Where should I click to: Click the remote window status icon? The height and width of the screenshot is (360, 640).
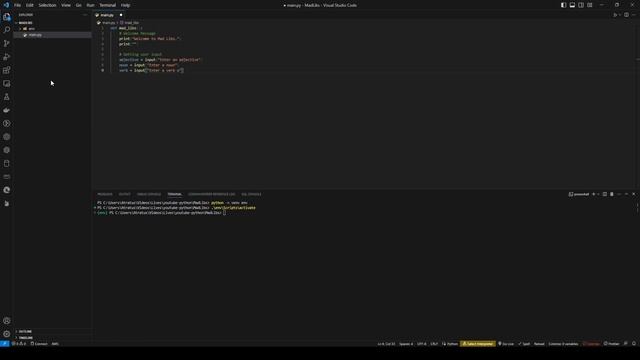click(4, 344)
